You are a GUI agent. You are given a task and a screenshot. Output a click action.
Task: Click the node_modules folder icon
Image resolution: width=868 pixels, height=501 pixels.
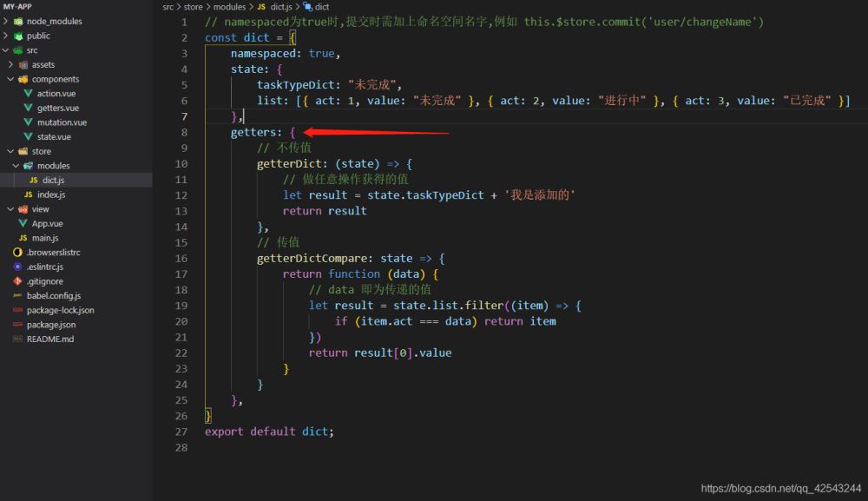pyautogui.click(x=18, y=22)
